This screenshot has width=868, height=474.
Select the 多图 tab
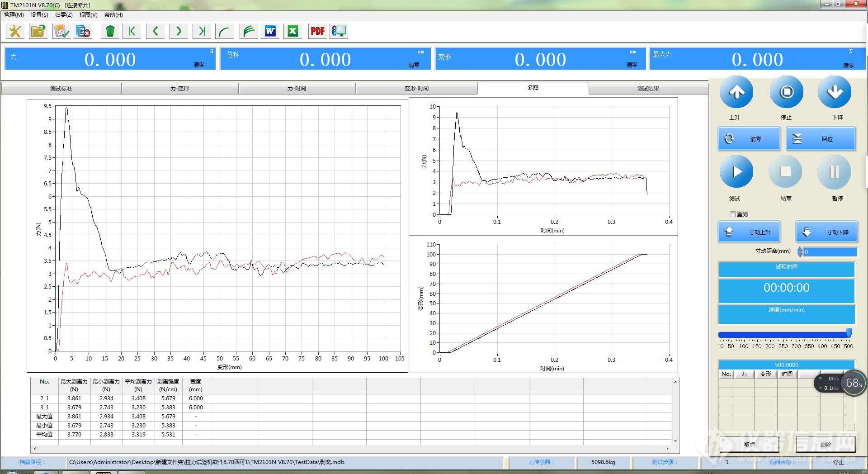click(533, 88)
